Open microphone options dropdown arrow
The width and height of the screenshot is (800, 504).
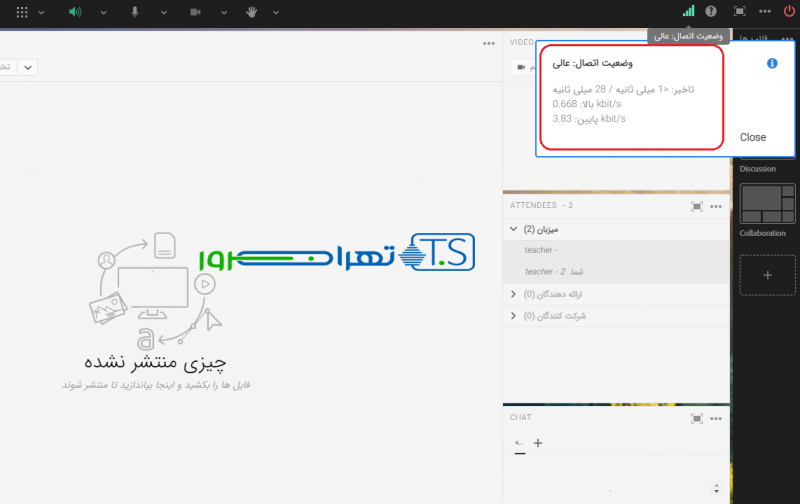[x=163, y=12]
